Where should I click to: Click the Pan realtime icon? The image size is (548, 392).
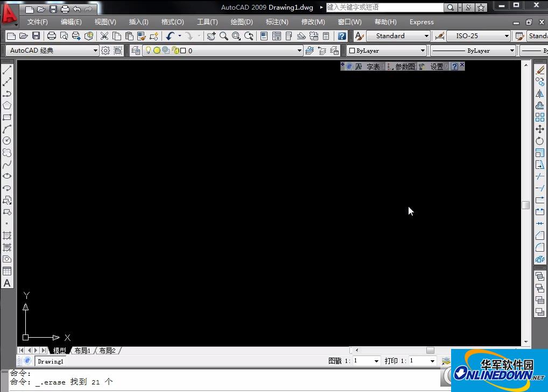pyautogui.click(x=211, y=35)
